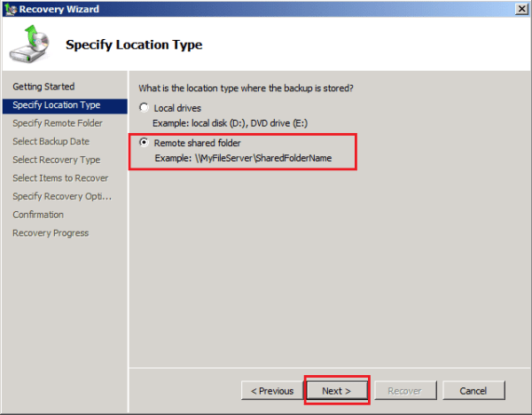The width and height of the screenshot is (532, 415).
Task: Go to the Recovery Progress step
Action: [x=51, y=233]
